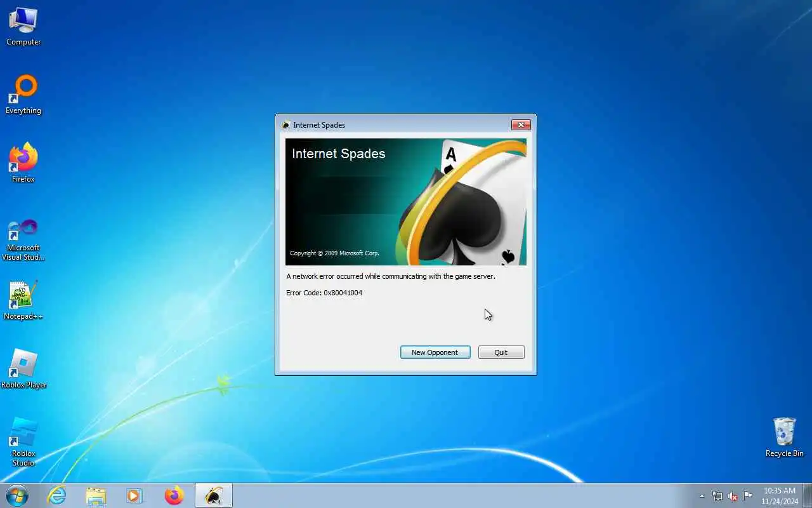Close the Internet Spades dialog window
Screen dimensions: 812x508
coord(521,125)
